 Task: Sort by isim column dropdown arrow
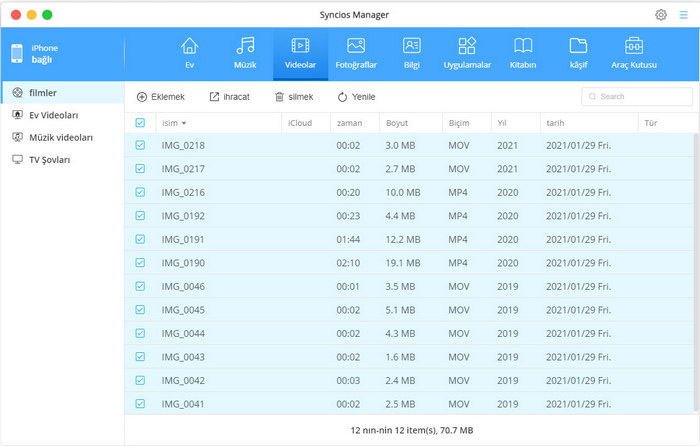tap(184, 123)
